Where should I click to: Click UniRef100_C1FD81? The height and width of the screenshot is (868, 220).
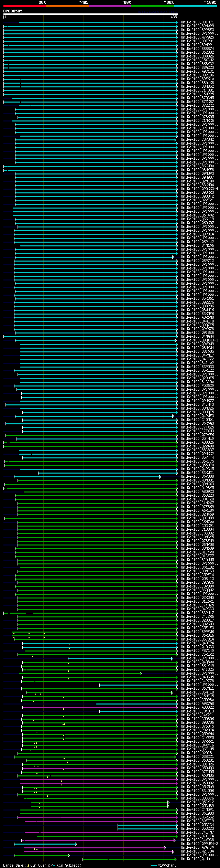(x=197, y=90)
